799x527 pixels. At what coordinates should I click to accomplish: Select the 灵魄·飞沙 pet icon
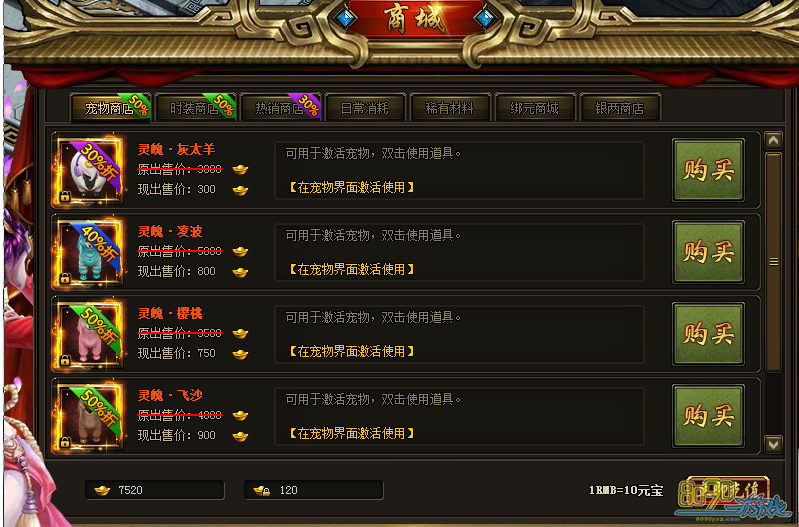[x=90, y=417]
